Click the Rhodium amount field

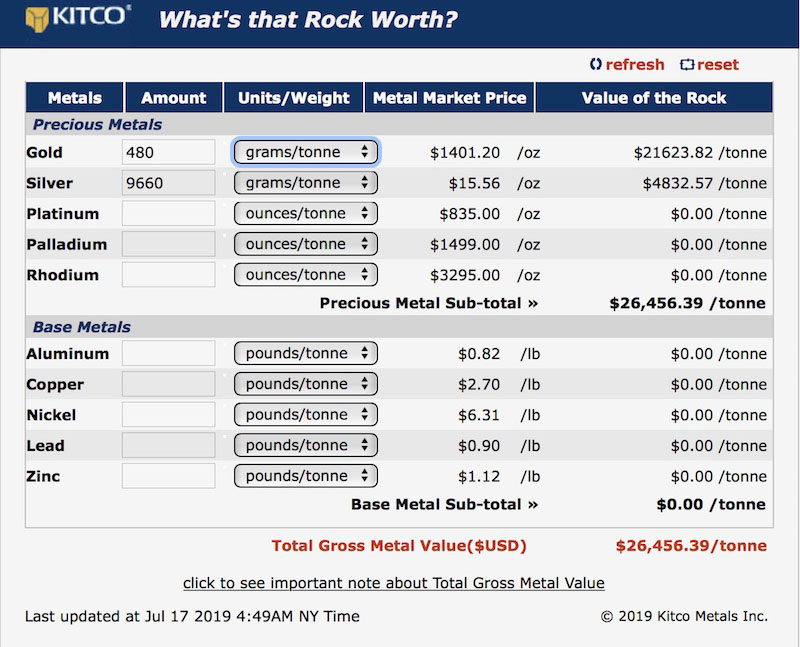point(168,275)
